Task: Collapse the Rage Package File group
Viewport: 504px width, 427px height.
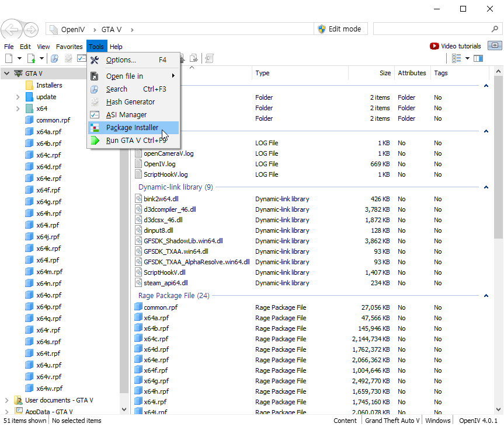Action: [486, 296]
